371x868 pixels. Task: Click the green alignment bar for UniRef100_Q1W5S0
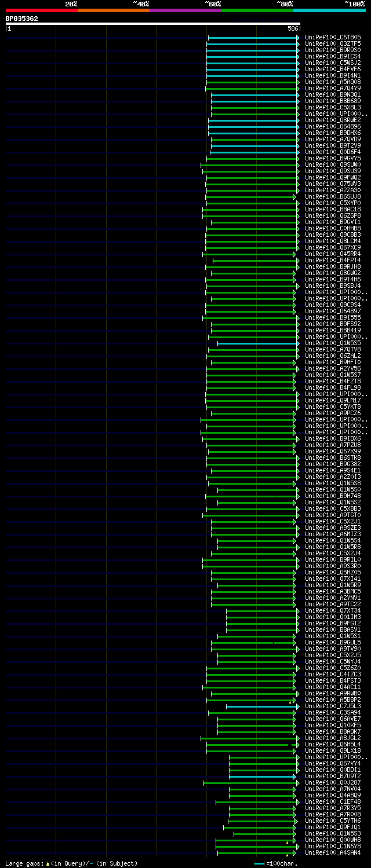pyautogui.click(x=259, y=490)
